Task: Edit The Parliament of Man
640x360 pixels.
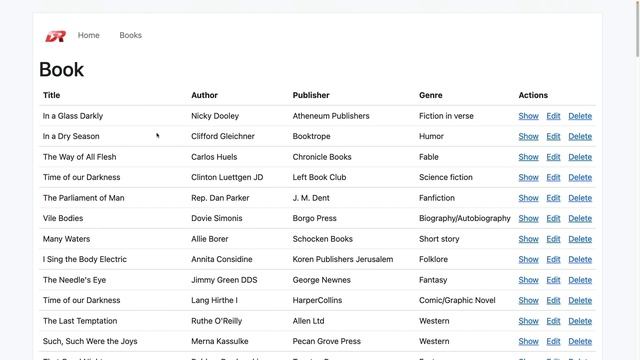Action: pos(553,198)
